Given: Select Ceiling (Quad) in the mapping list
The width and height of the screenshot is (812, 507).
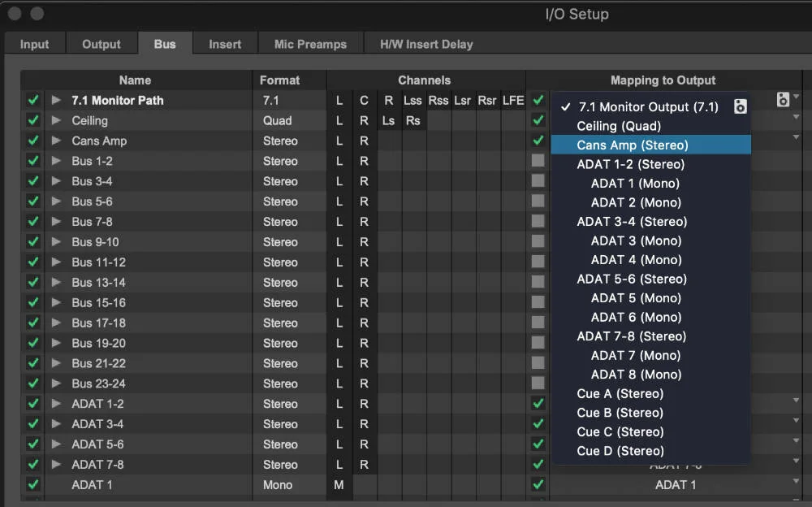Looking at the screenshot, I should tap(620, 126).
